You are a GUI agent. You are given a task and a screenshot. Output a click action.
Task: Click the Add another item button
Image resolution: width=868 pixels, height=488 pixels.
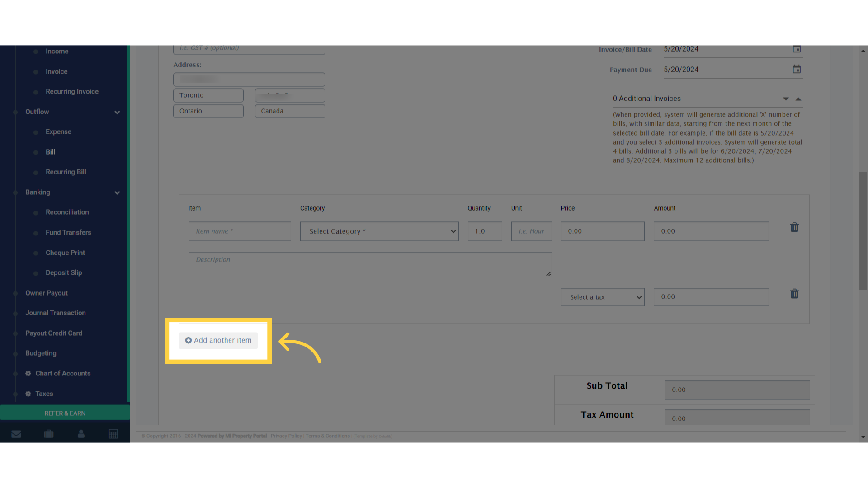click(218, 340)
